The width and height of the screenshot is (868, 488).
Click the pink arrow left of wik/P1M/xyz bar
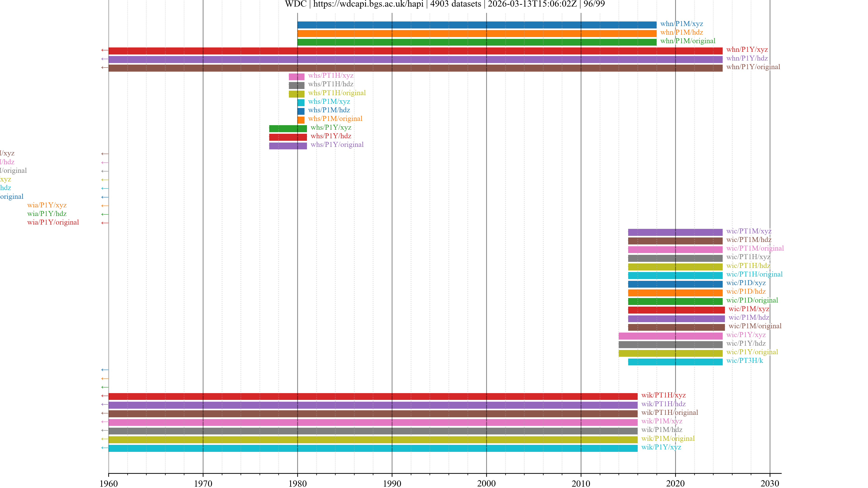click(x=105, y=422)
